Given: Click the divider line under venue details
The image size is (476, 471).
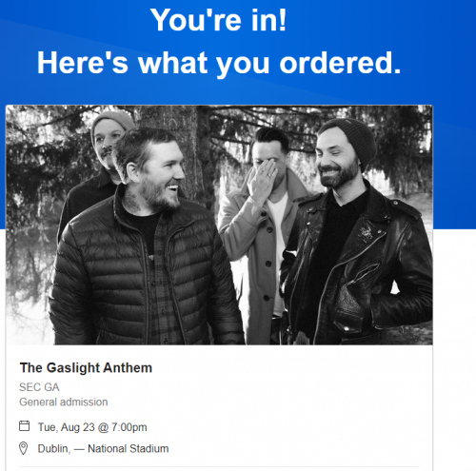Looking at the screenshot, I should (x=219, y=466).
